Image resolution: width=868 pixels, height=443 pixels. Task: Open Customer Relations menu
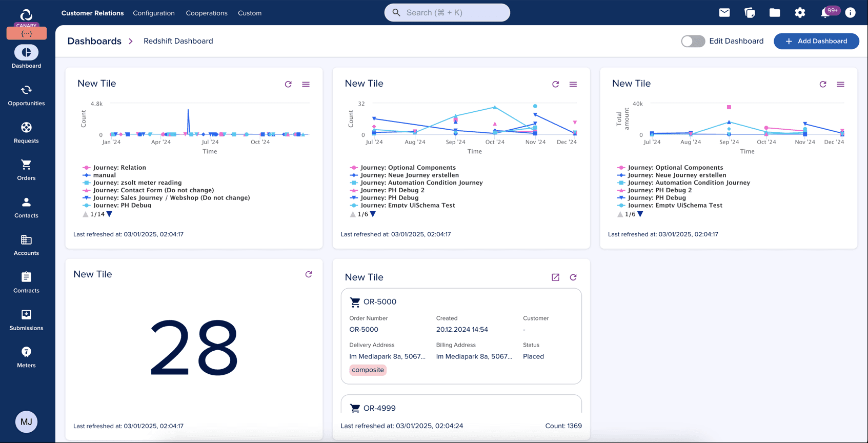[x=92, y=13]
